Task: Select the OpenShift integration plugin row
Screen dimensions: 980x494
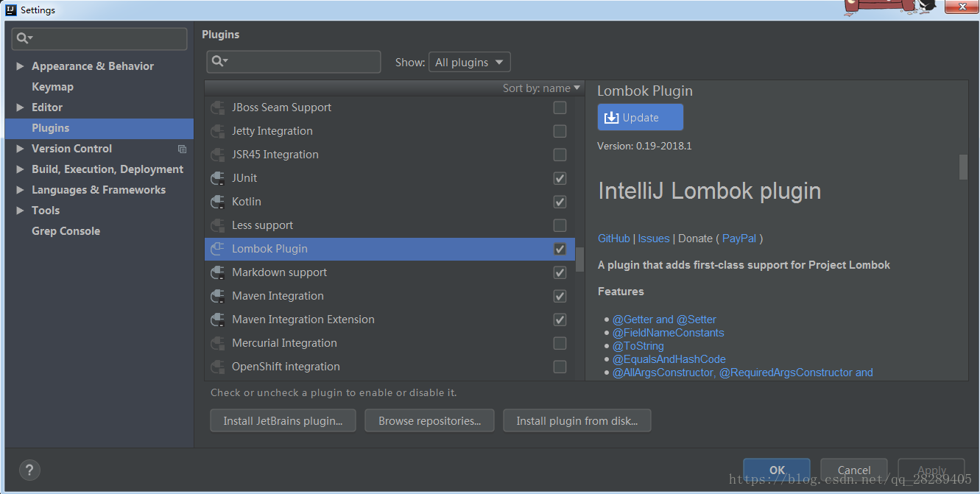Action: [x=389, y=367]
